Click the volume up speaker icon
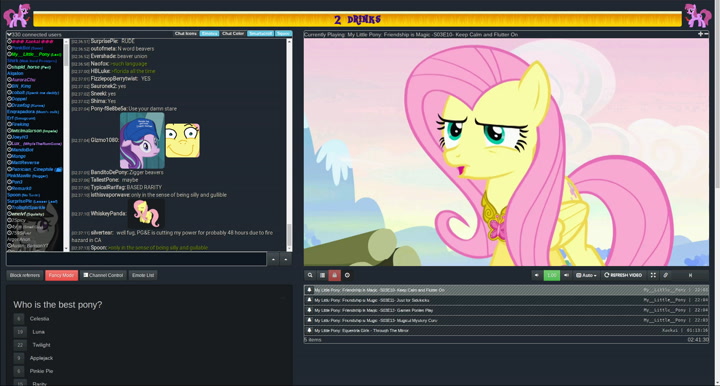Image resolution: width=720 pixels, height=386 pixels. [x=566, y=275]
